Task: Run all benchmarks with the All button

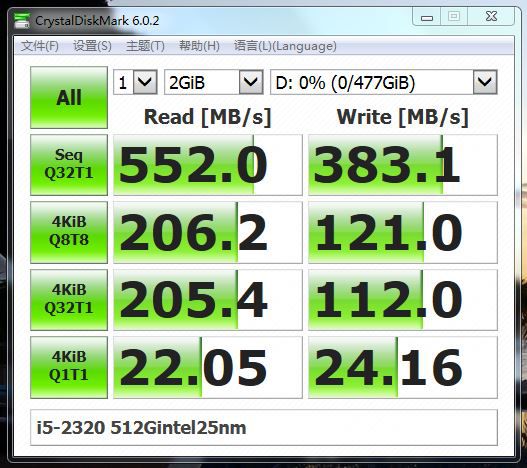Action: [x=69, y=98]
